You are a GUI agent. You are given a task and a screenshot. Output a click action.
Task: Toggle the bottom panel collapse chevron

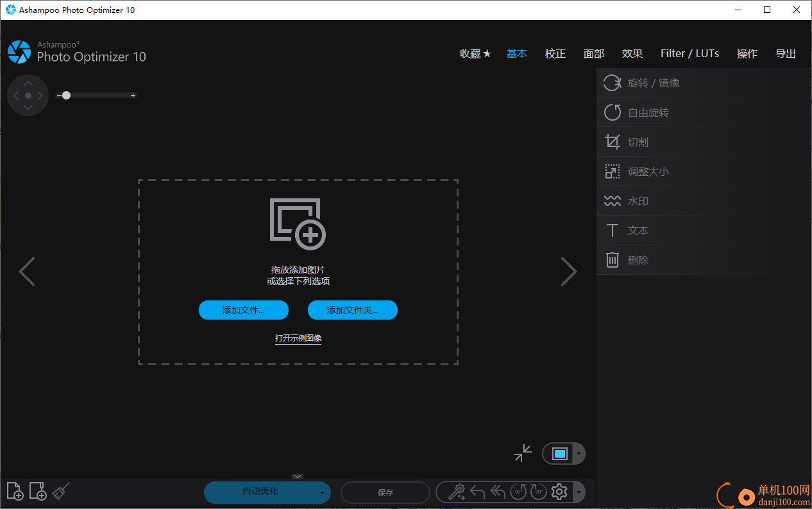coord(298,476)
